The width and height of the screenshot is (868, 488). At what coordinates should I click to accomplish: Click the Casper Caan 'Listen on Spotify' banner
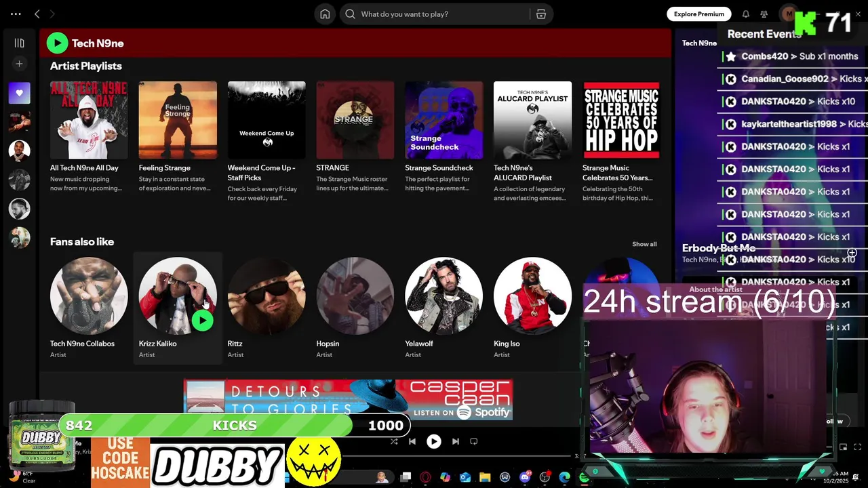coord(348,399)
